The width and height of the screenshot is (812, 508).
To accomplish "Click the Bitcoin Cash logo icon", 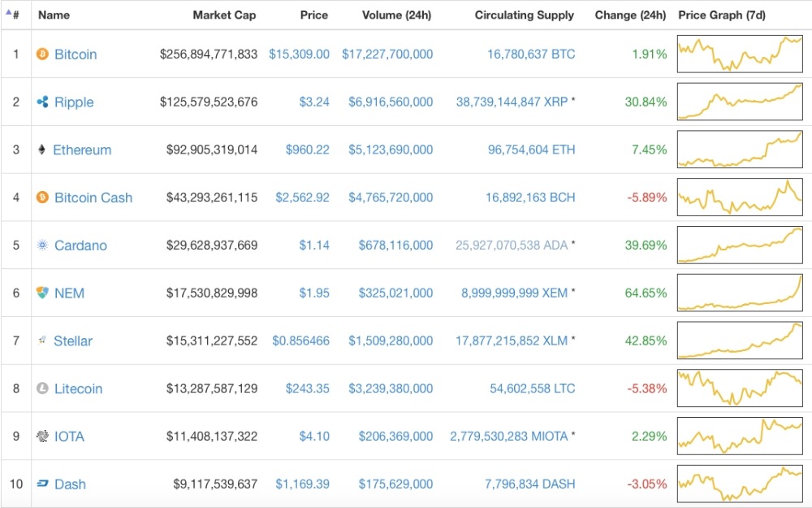I will [x=42, y=198].
